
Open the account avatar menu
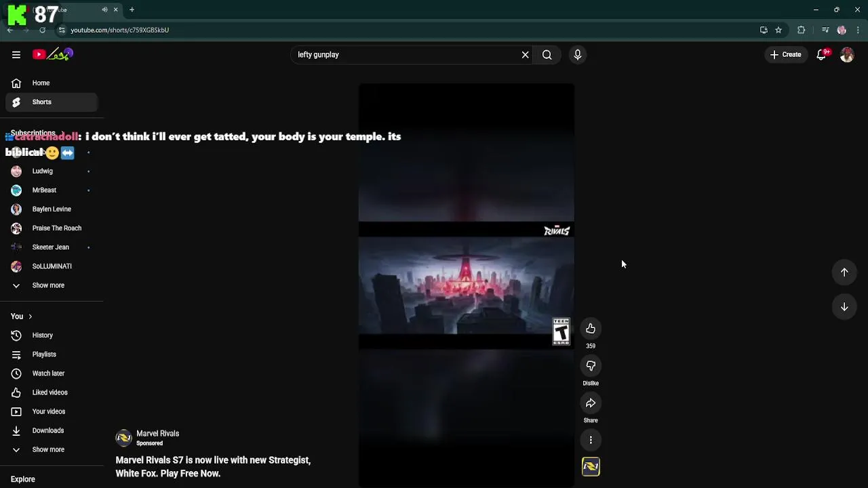pyautogui.click(x=847, y=55)
